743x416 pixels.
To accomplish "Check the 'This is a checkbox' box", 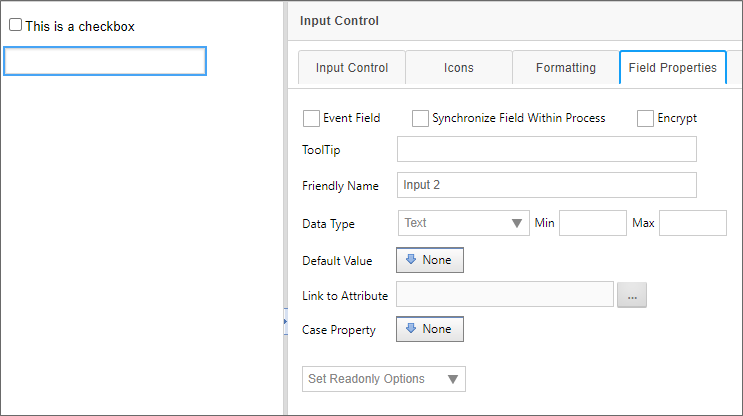I will (x=15, y=26).
